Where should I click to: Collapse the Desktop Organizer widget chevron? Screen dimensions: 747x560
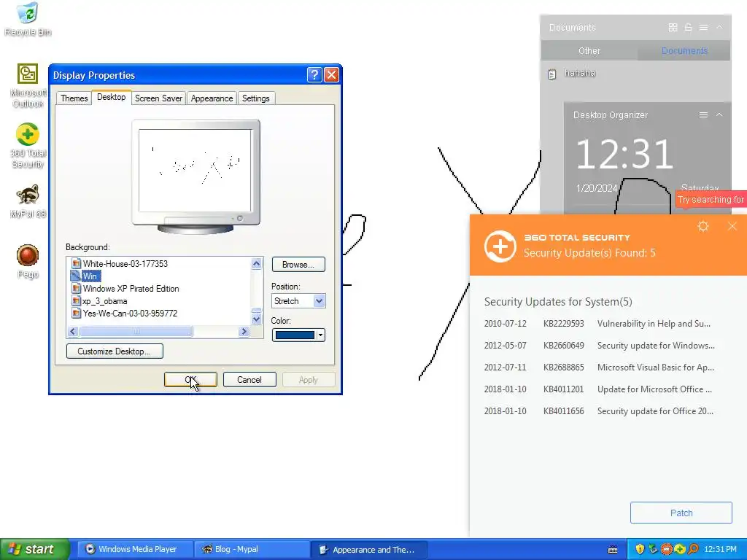click(719, 114)
